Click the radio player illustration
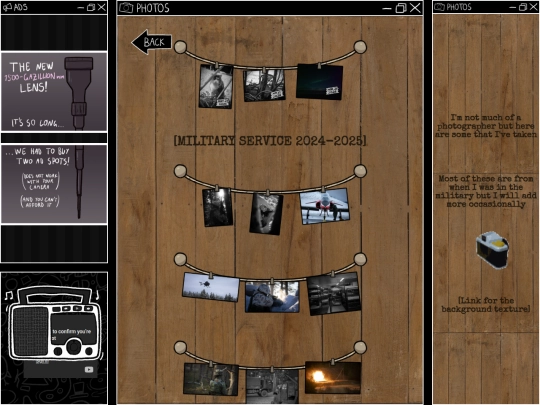Viewport: 540px width, 405px height. click(55, 324)
